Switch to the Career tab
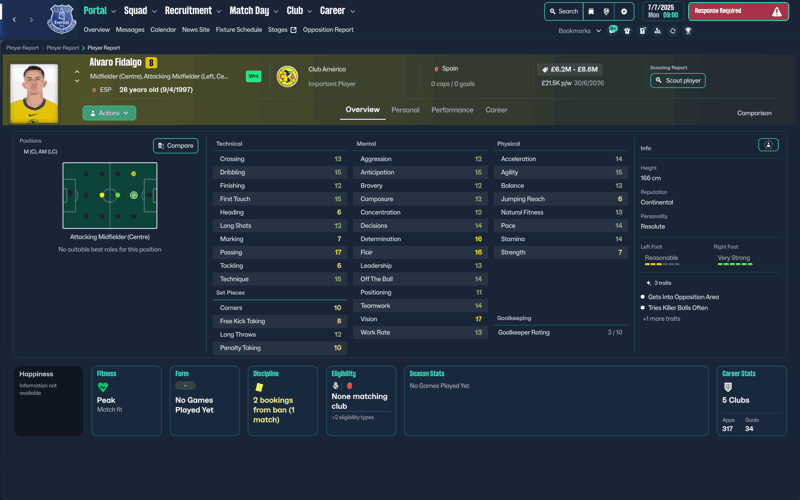Viewport: 800px width, 500px height. point(496,110)
